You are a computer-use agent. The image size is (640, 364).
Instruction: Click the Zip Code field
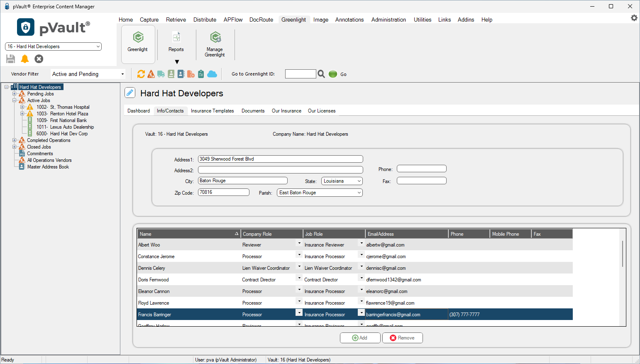click(x=224, y=192)
